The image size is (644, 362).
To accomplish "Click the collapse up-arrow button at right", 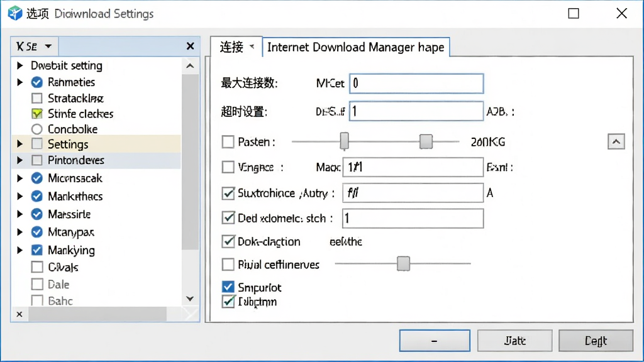I will tap(616, 141).
